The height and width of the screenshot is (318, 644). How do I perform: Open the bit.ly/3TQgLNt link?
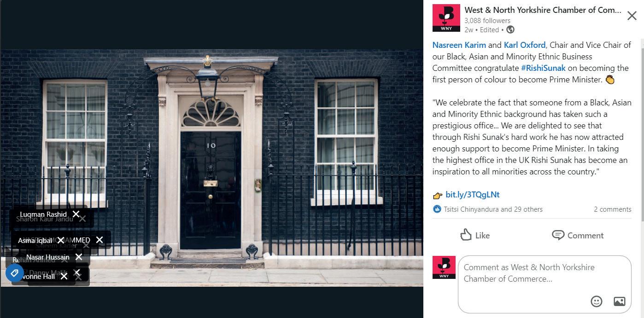tap(473, 195)
